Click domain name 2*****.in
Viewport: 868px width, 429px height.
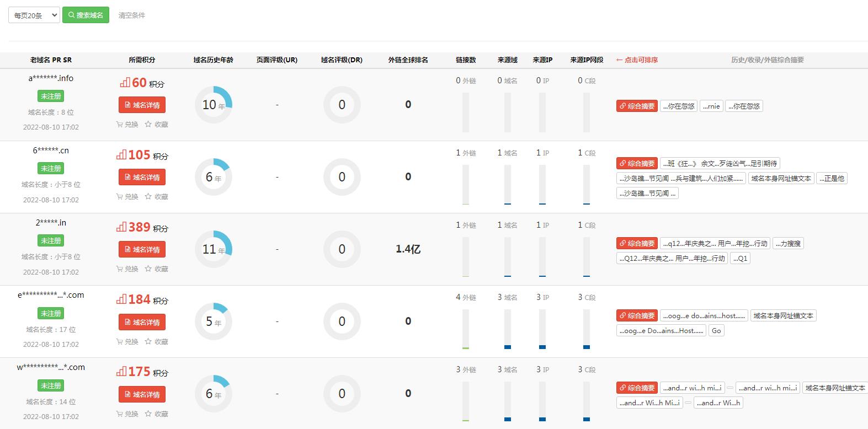coord(51,223)
